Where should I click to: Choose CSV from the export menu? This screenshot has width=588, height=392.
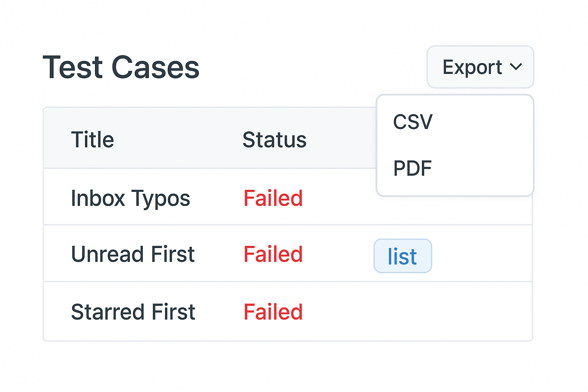pos(413,122)
